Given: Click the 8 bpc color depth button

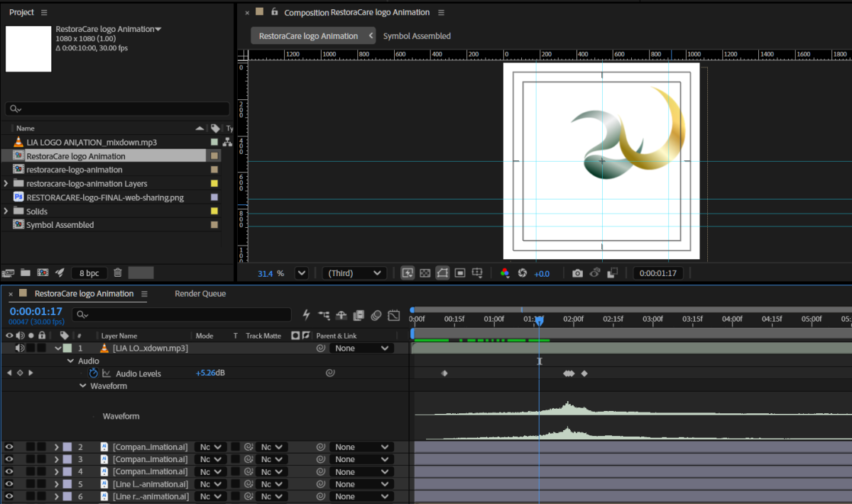Looking at the screenshot, I should coord(89,273).
